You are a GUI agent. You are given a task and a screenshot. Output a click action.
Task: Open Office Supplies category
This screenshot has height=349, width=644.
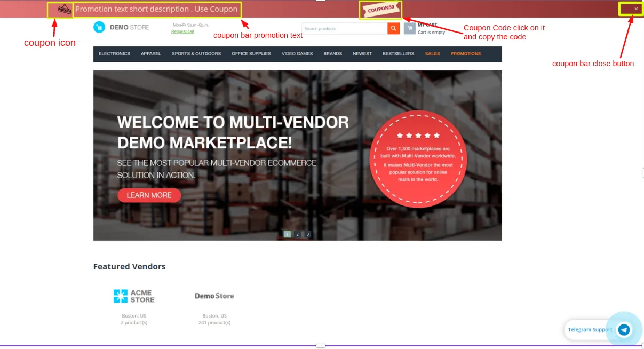(251, 54)
